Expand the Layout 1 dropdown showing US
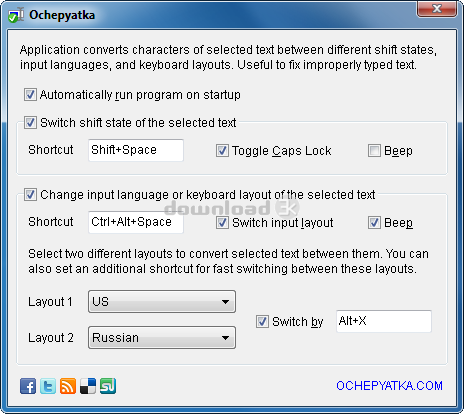The height and width of the screenshot is (414, 464). pos(162,302)
